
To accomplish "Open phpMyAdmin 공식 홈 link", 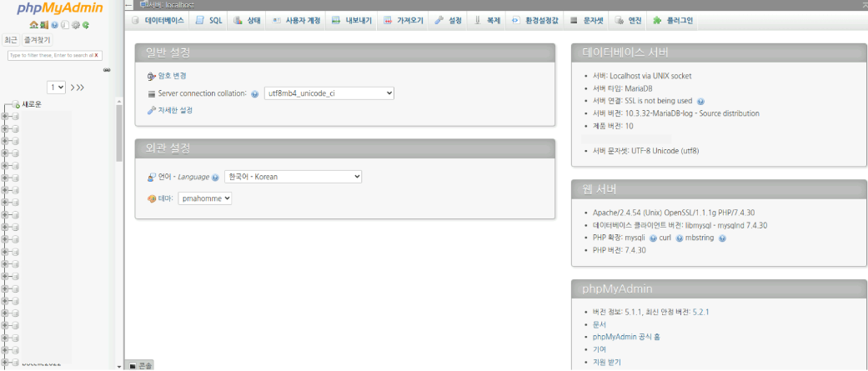I will 626,337.
